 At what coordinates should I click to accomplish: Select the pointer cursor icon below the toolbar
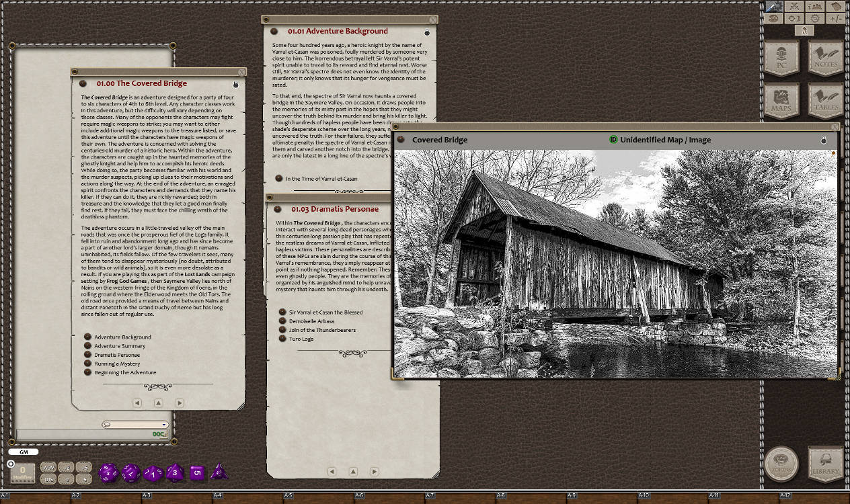(x=805, y=30)
